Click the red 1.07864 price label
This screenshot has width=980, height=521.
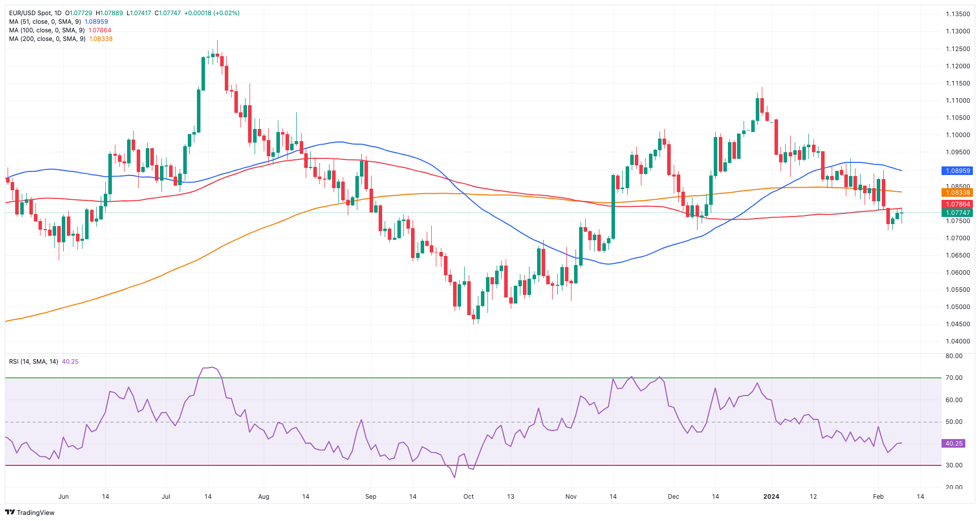pyautogui.click(x=958, y=204)
